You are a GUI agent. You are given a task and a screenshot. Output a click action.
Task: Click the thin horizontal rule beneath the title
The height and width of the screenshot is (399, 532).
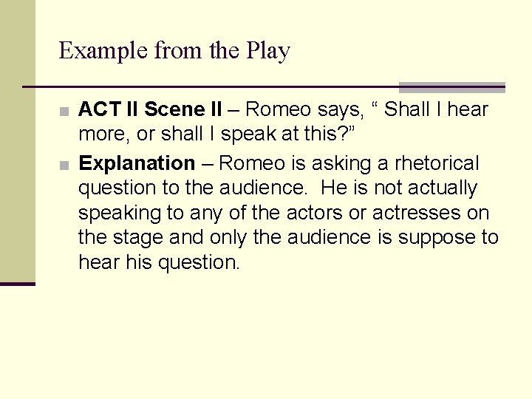coord(207,87)
